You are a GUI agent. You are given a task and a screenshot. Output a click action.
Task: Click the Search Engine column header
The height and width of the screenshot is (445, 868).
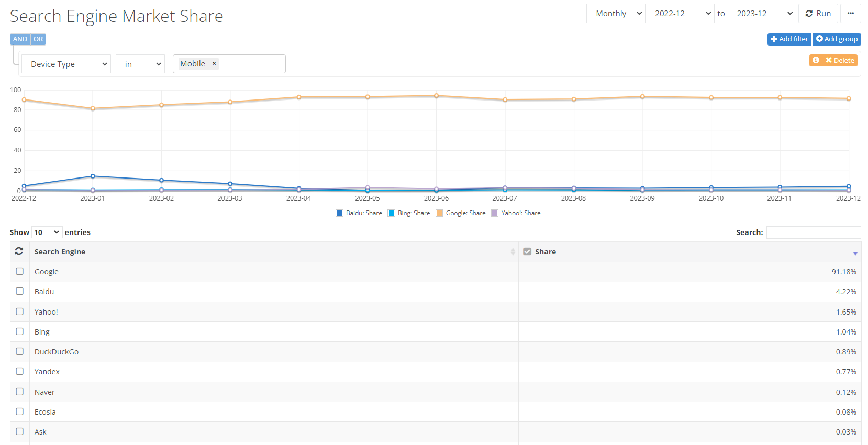(x=274, y=252)
